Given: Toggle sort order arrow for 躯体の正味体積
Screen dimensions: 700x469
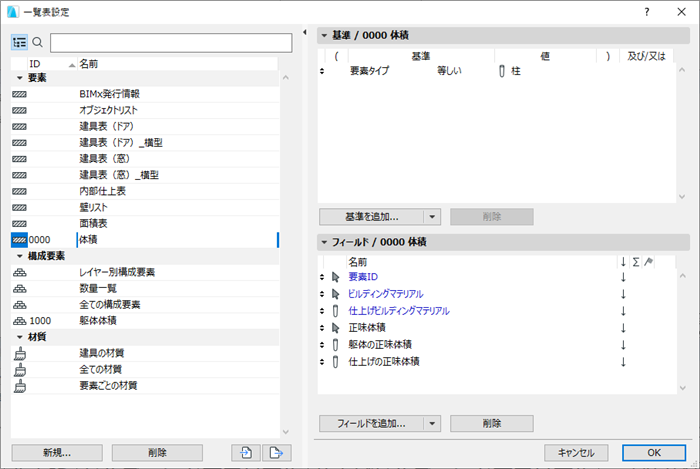Looking at the screenshot, I should point(623,345).
